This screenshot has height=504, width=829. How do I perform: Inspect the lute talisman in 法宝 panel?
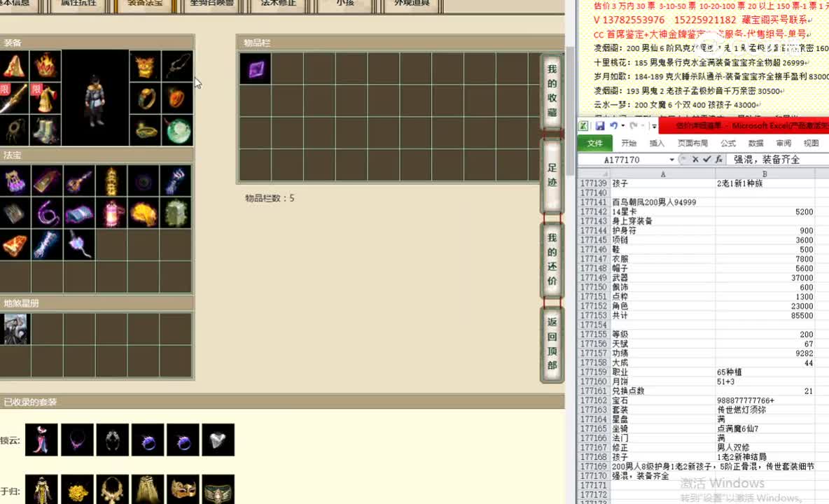(79, 181)
